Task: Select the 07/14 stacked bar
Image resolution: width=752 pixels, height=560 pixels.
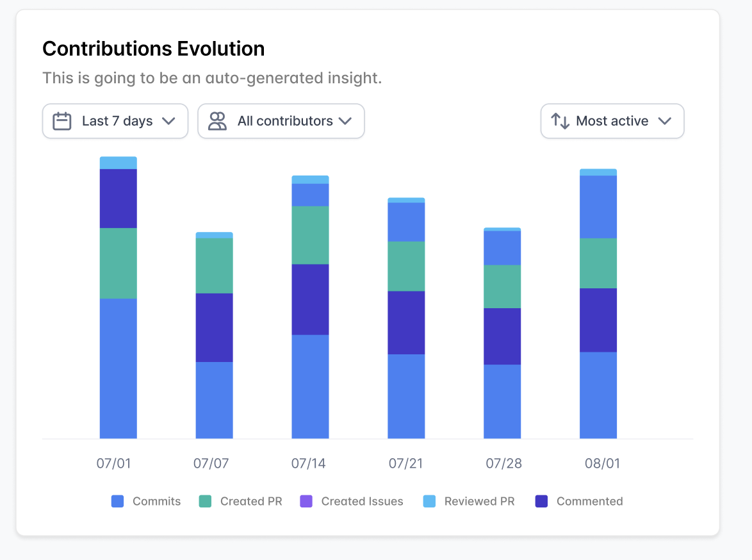Action: (x=310, y=307)
